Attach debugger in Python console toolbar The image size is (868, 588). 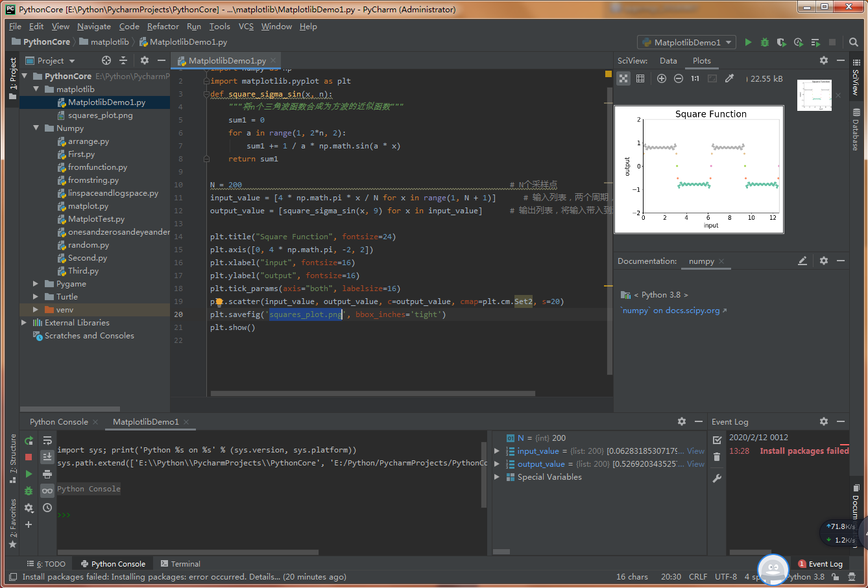pyautogui.click(x=29, y=491)
